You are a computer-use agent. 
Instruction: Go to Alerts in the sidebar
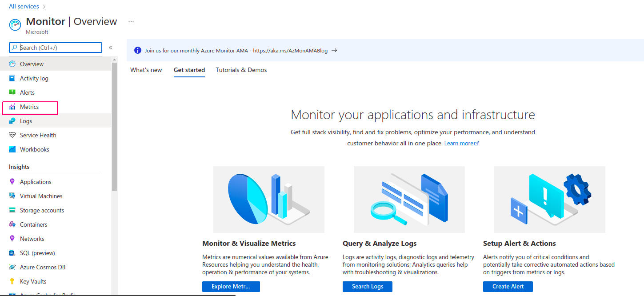pyautogui.click(x=56, y=92)
